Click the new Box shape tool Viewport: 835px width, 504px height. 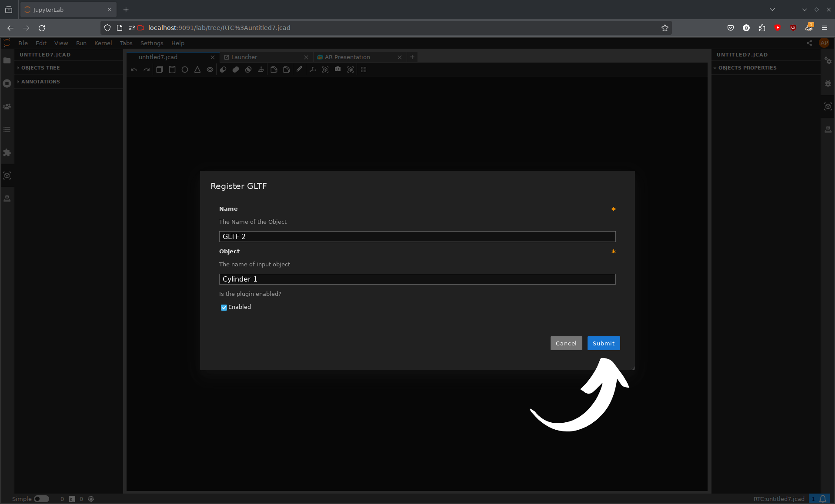pos(160,70)
